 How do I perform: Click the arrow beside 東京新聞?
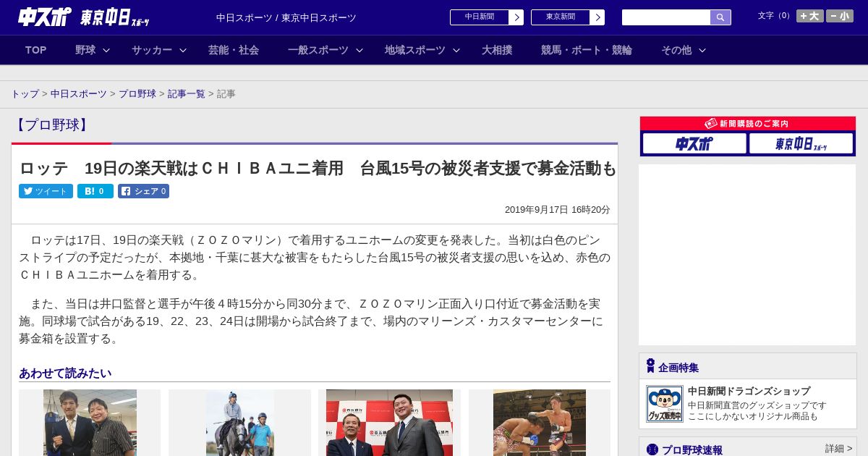pyautogui.click(x=597, y=17)
